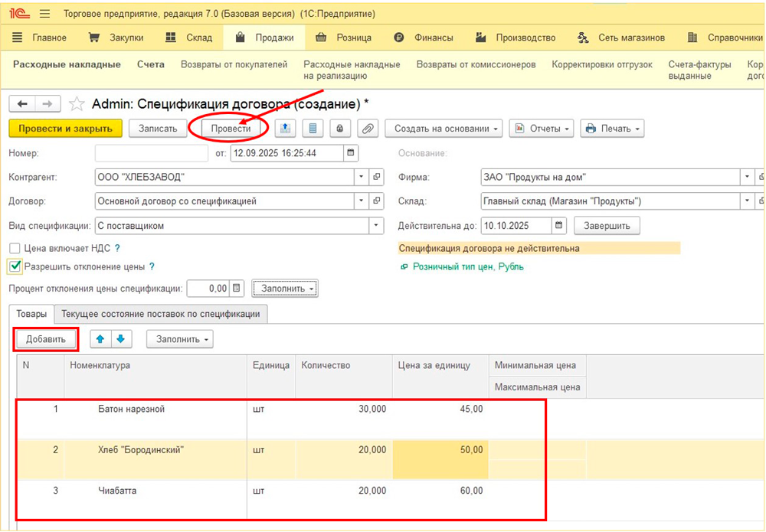The width and height of the screenshot is (766, 532).
Task: Move row up with blue up arrow
Action: tap(100, 339)
